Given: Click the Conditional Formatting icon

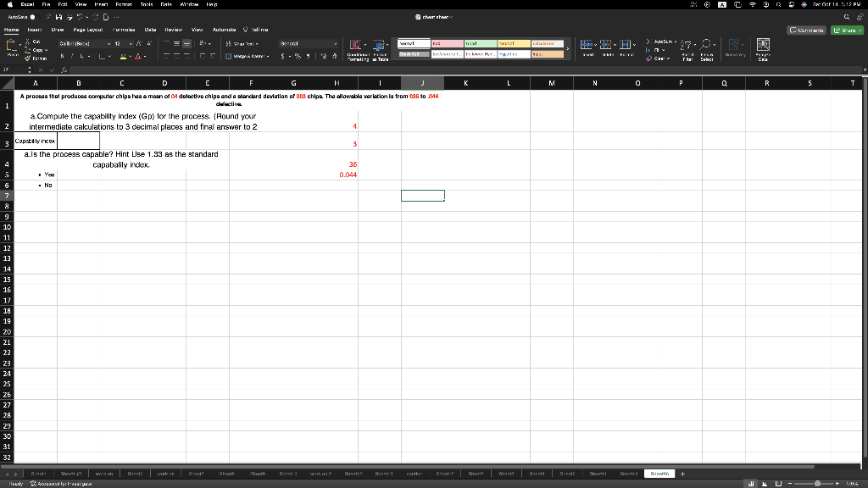Looking at the screenshot, I should [x=355, y=45].
